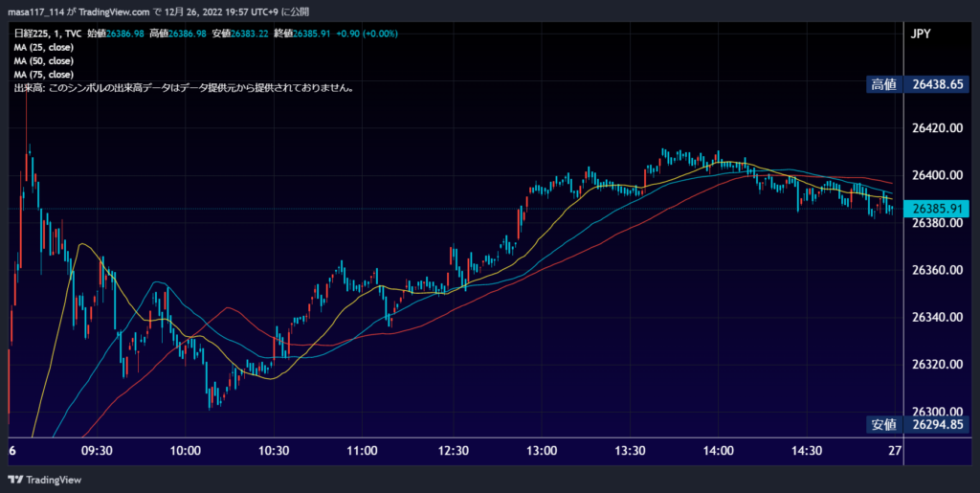The height and width of the screenshot is (493, 980).
Task: Click the 14:00 time axis label
Action: point(719,451)
